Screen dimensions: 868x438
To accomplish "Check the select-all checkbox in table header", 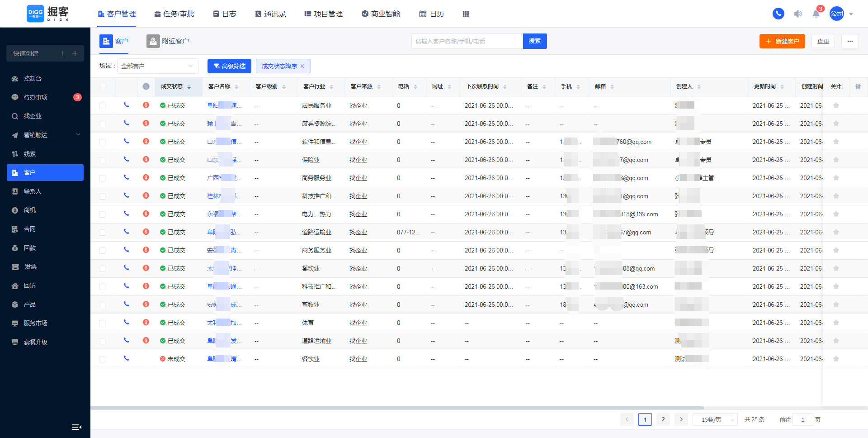I will 102,86.
